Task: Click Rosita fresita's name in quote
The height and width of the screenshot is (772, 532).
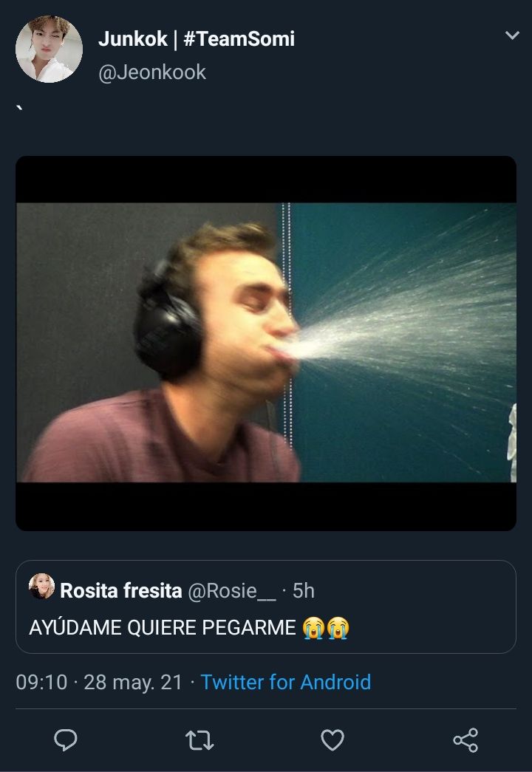Action: [x=120, y=590]
